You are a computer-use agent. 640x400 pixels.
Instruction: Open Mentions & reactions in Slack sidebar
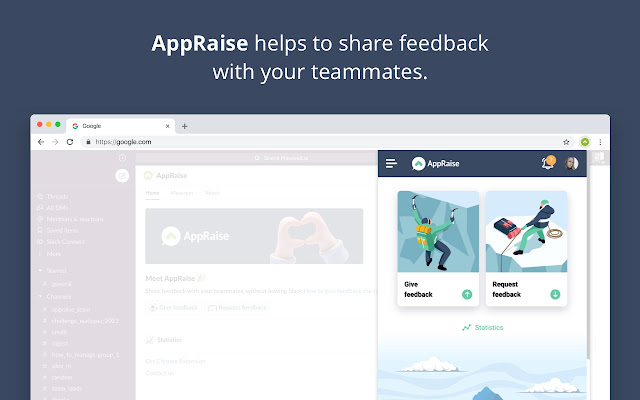70,219
